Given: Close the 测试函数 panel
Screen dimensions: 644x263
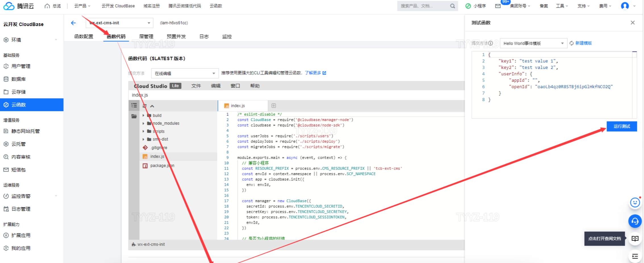Looking at the screenshot, I should click(633, 23).
